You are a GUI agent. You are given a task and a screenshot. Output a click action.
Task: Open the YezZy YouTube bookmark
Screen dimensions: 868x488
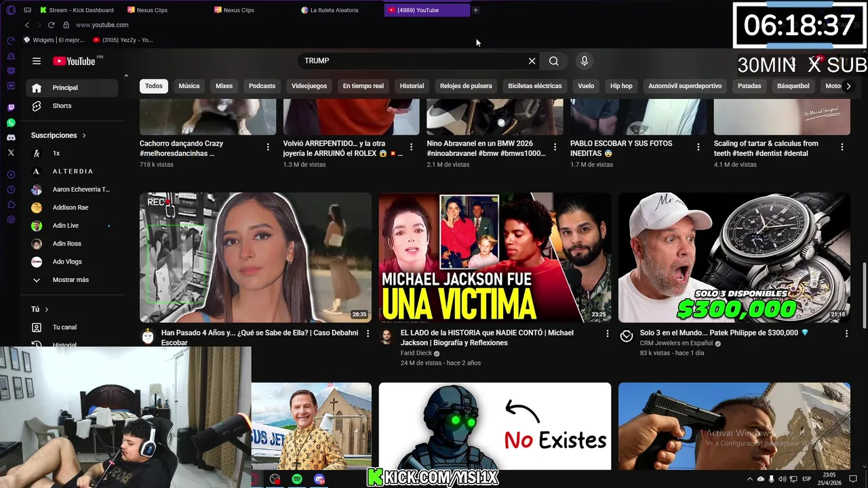[123, 40]
